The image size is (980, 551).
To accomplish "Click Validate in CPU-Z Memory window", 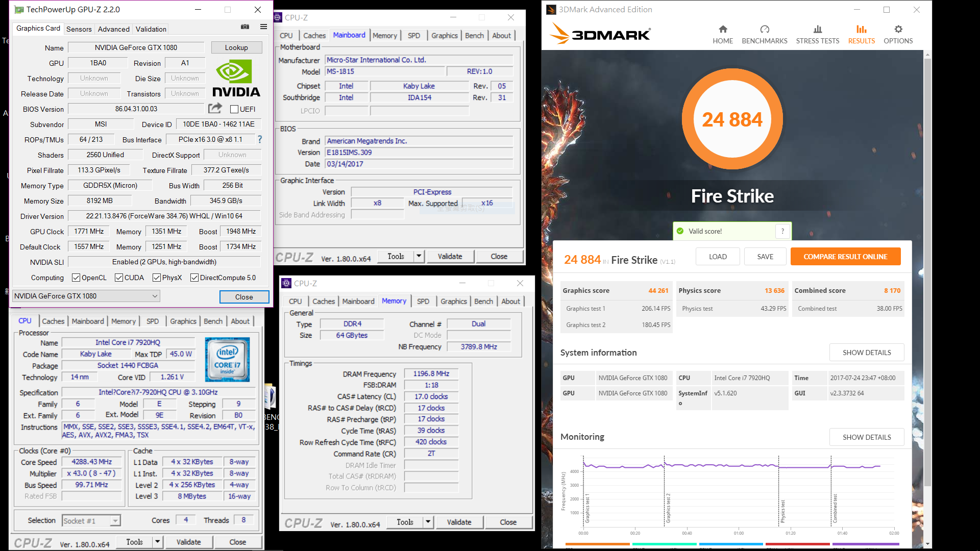I will click(x=459, y=522).
